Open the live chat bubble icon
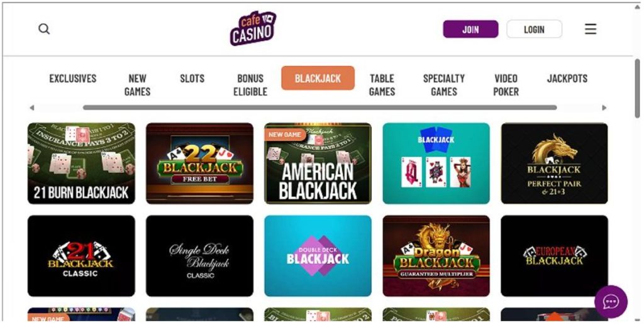The image size is (644, 325). pos(611,302)
